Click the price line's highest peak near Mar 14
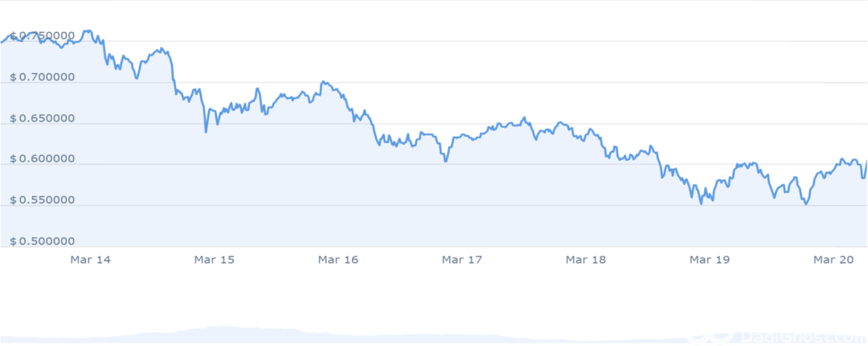 point(87,31)
